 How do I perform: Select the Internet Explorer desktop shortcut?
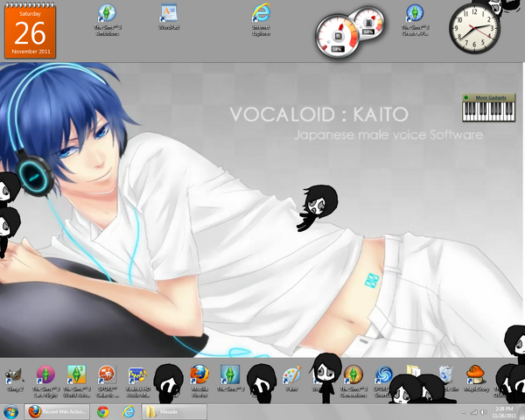coord(261,19)
